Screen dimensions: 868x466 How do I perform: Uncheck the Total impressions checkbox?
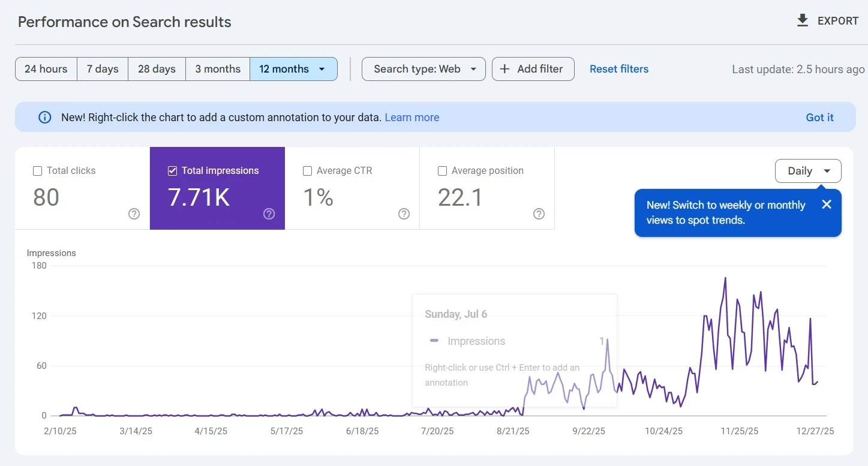172,171
